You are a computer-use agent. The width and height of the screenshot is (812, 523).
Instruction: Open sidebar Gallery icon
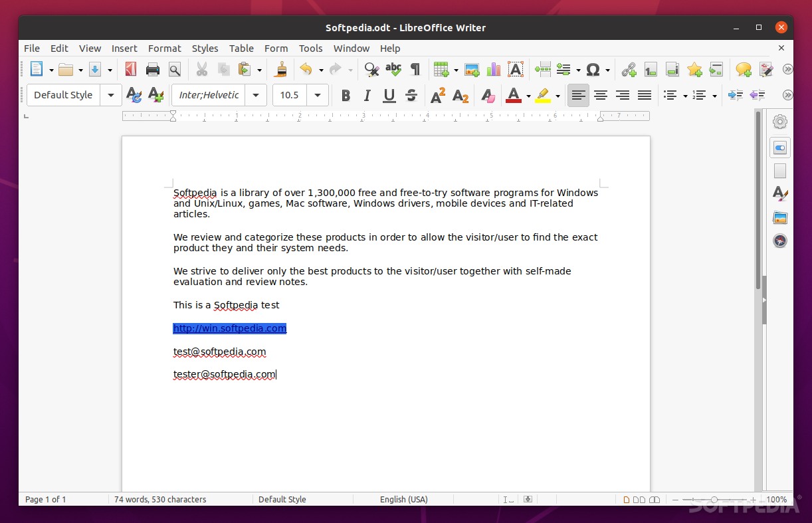tap(780, 217)
